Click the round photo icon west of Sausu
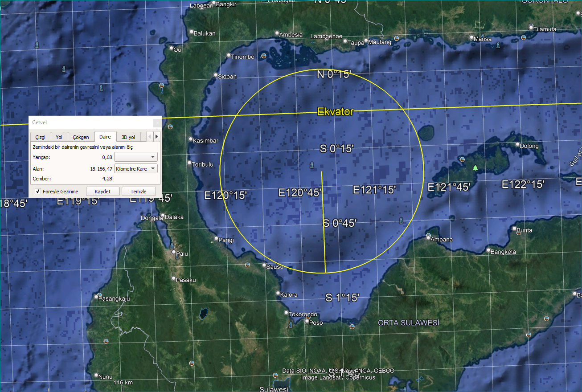The image size is (582, 392). [248, 265]
